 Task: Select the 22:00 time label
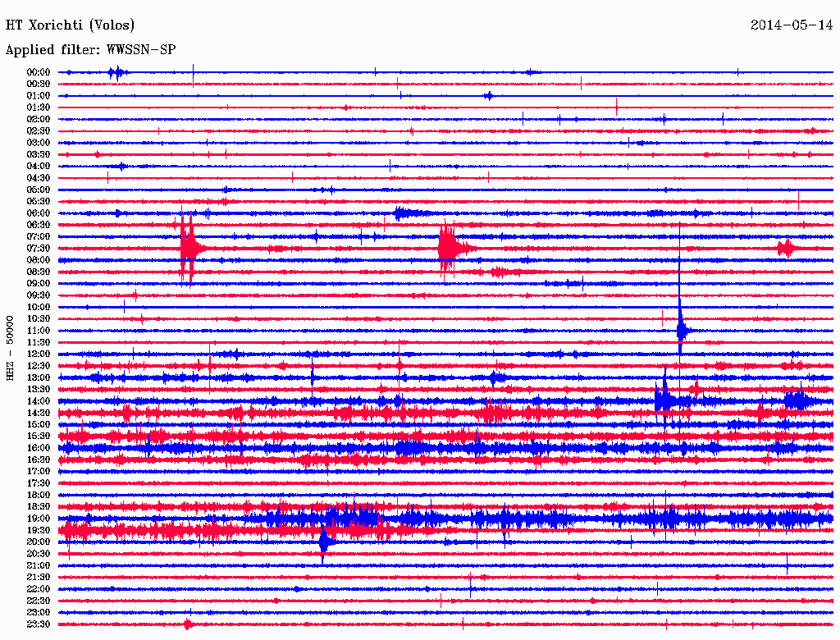[x=38, y=589]
